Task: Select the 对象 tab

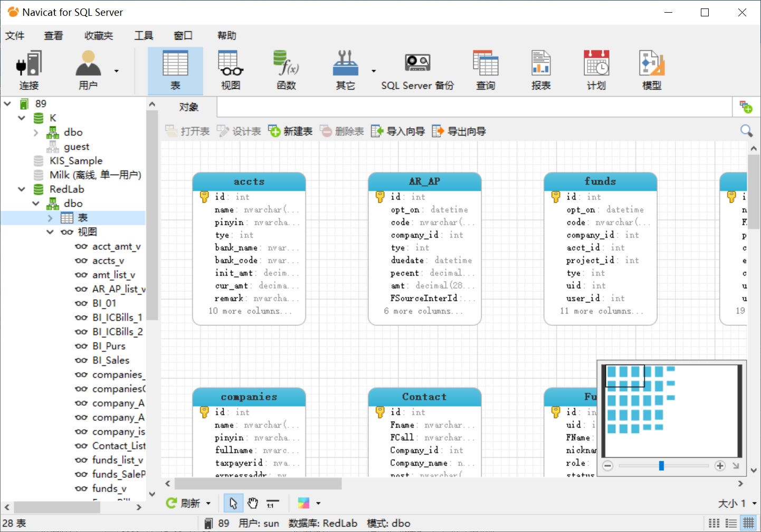Action: 188,107
